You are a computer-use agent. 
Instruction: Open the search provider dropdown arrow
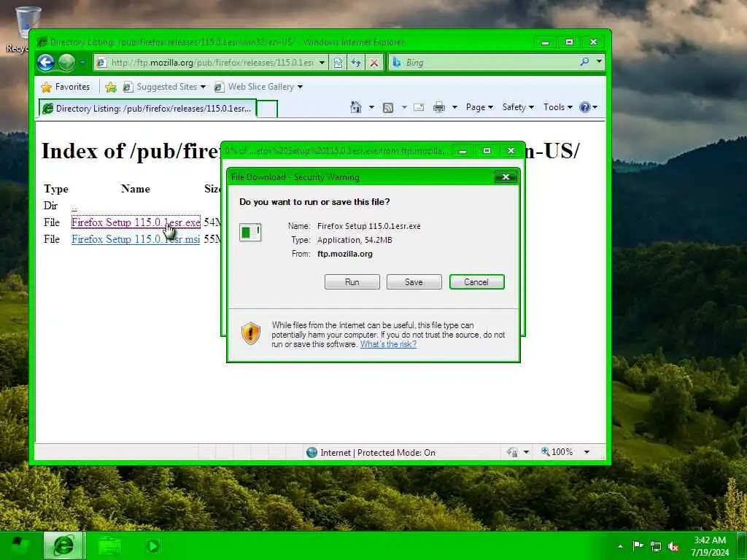599,62
